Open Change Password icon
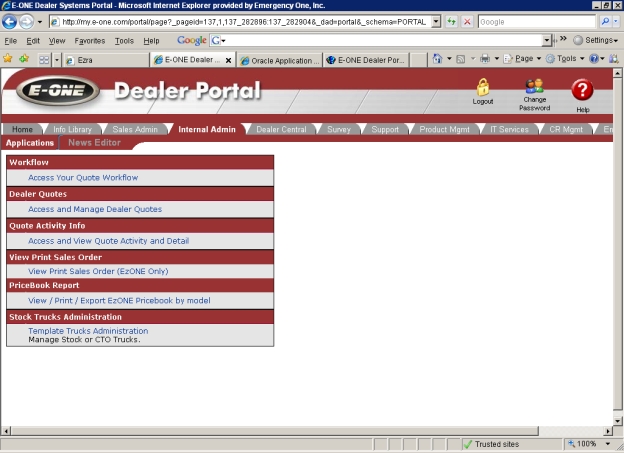 coord(534,86)
